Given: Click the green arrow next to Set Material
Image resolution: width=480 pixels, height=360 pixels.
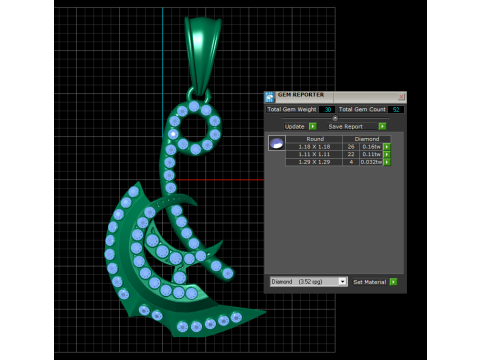Looking at the screenshot, I should (x=393, y=282).
